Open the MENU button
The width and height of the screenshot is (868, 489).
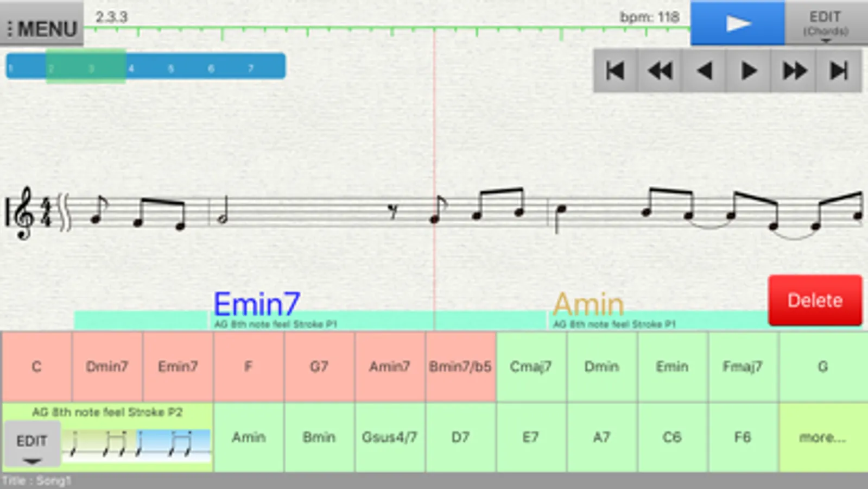tap(42, 24)
